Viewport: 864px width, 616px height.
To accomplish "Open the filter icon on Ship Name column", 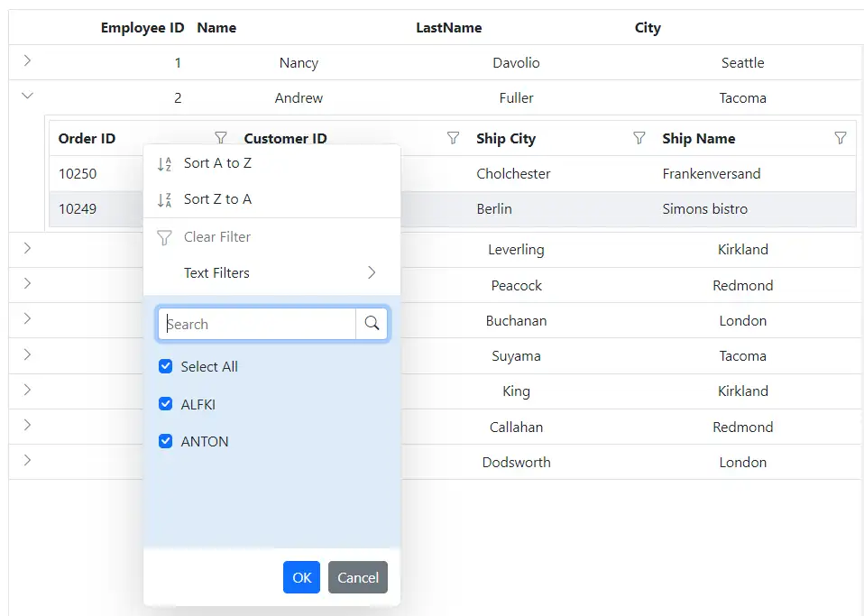I will pyautogui.click(x=840, y=138).
